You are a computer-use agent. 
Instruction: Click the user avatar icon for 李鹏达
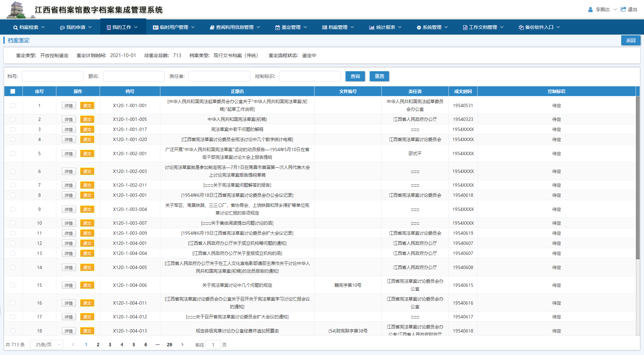[590, 9]
